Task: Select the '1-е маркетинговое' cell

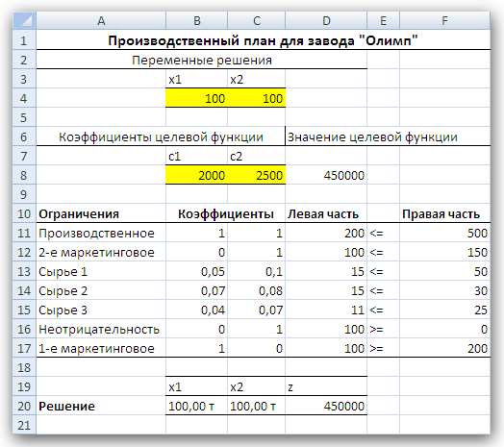Action: (x=101, y=348)
